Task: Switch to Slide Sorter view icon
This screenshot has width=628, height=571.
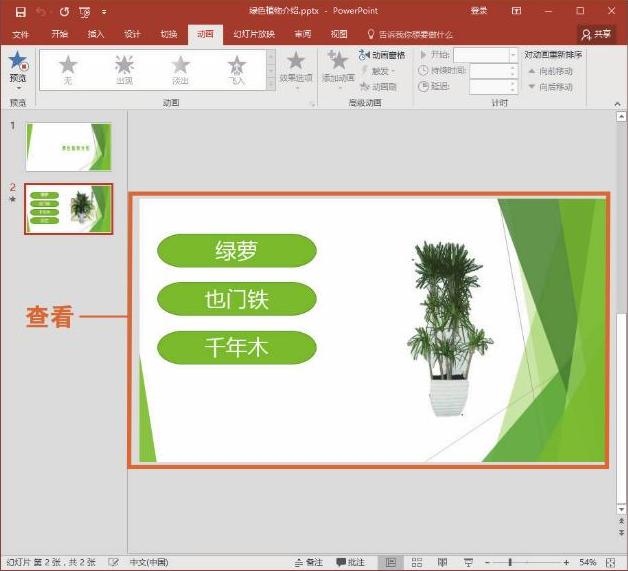Action: (x=417, y=562)
